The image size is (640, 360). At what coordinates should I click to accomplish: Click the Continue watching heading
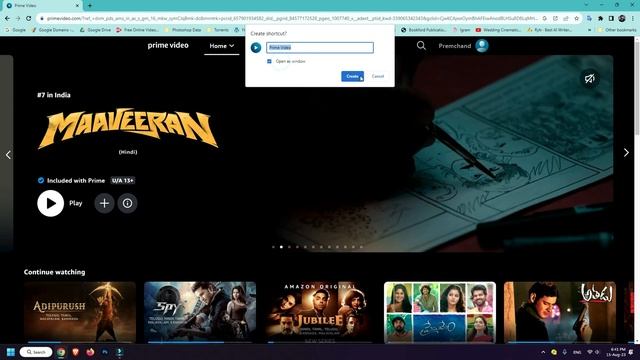54,272
